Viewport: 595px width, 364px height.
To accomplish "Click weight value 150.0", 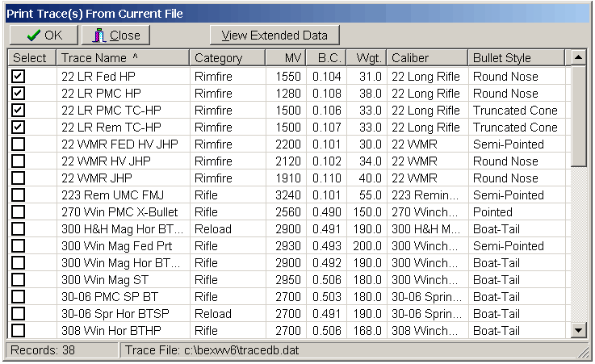I will pos(367,211).
